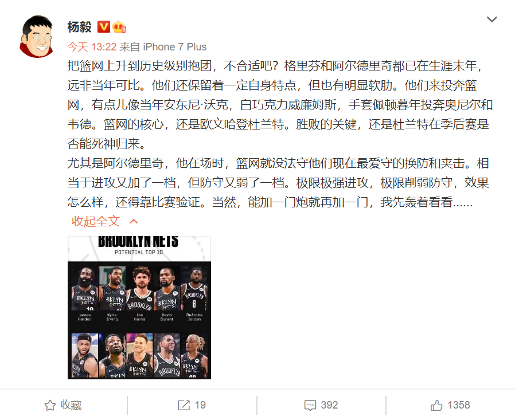Open comments via speech bubble icon
The height and width of the screenshot is (420, 515).
310,406
